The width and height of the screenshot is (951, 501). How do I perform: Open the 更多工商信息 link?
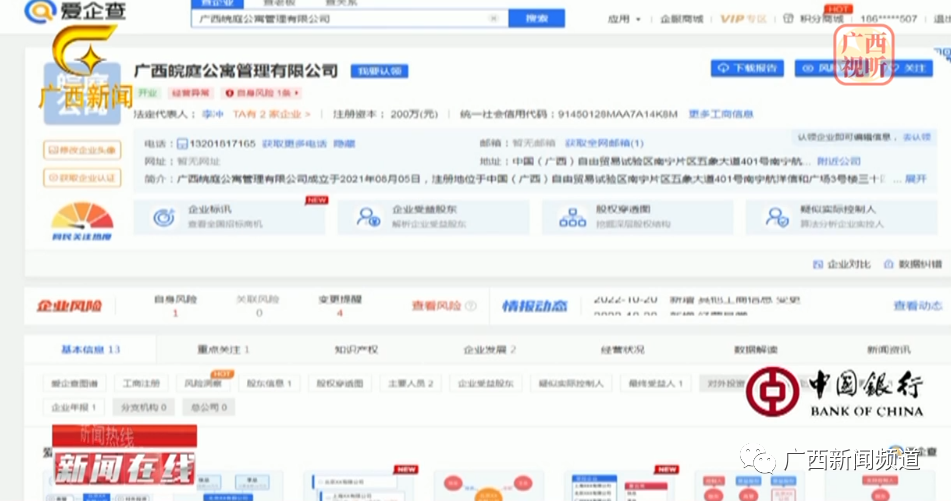pyautogui.click(x=721, y=114)
